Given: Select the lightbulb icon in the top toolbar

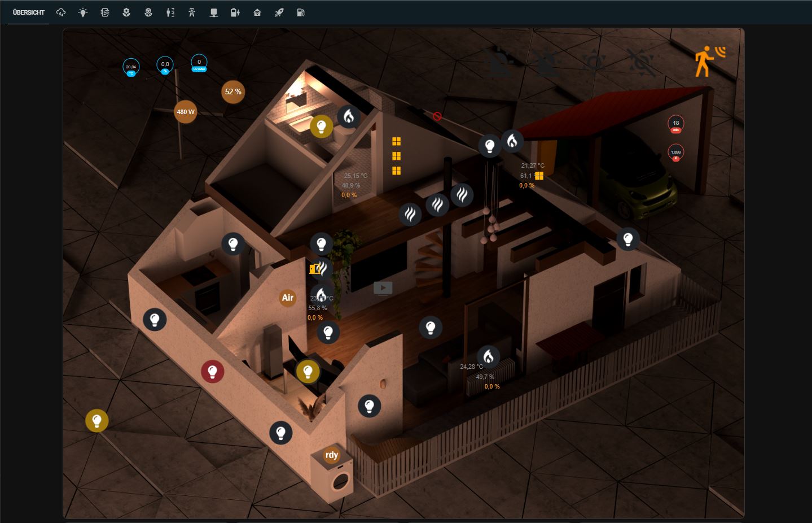Looking at the screenshot, I should (x=83, y=12).
